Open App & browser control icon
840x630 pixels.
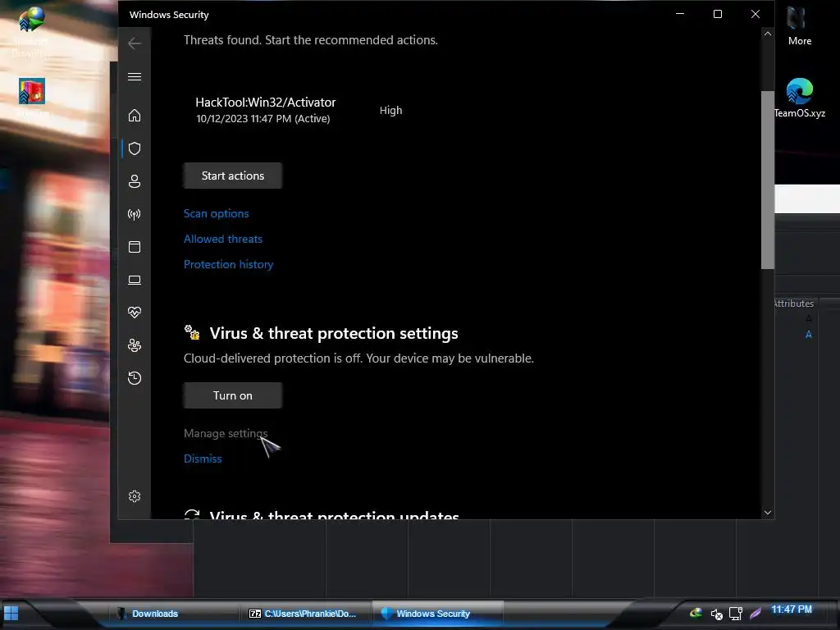coord(135,247)
